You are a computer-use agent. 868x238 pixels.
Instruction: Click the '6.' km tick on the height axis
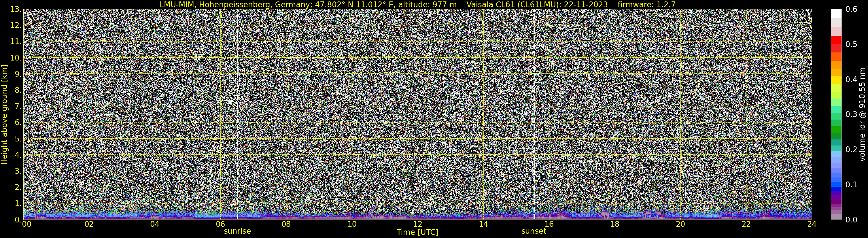(18, 122)
